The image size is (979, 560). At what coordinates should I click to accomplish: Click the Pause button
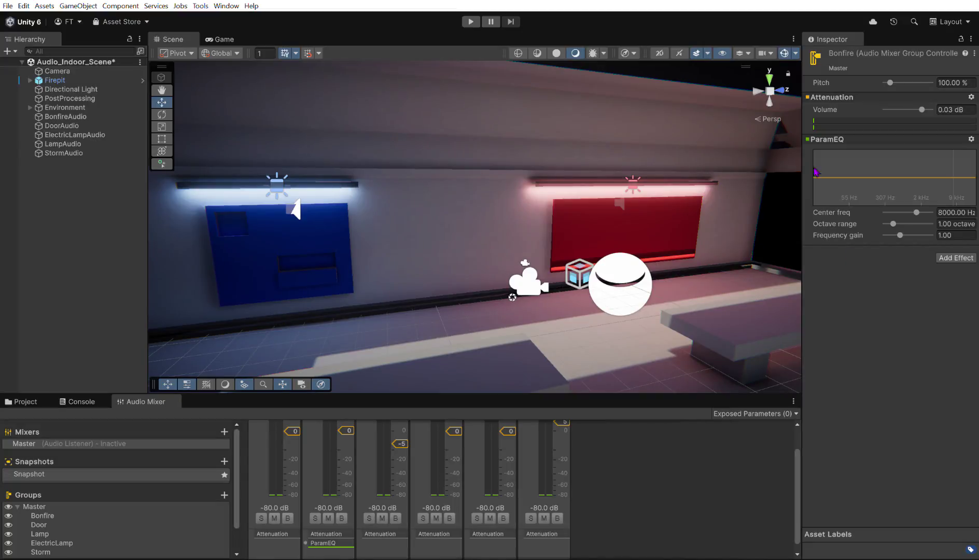click(x=491, y=22)
